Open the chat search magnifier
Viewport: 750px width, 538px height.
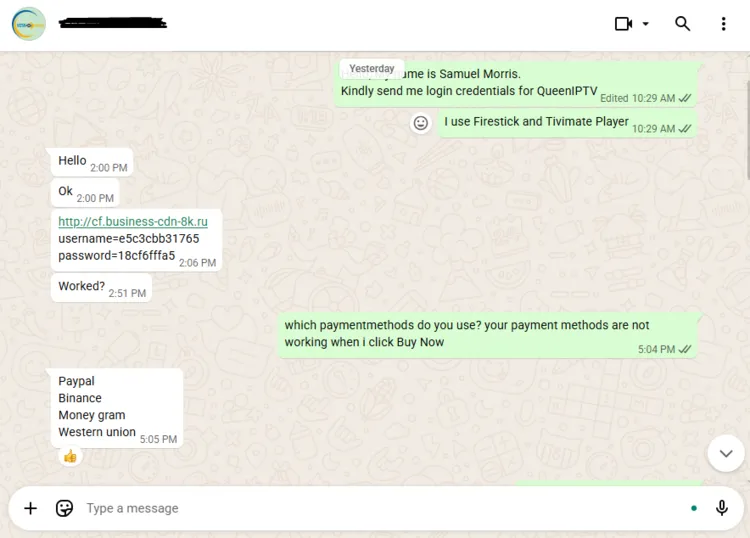(683, 23)
